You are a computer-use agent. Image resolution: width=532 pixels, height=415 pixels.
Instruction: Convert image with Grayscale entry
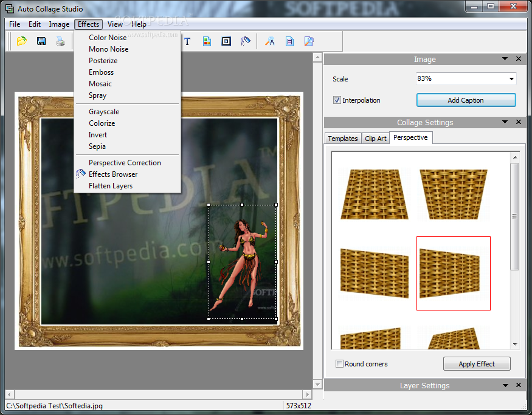(127, 112)
